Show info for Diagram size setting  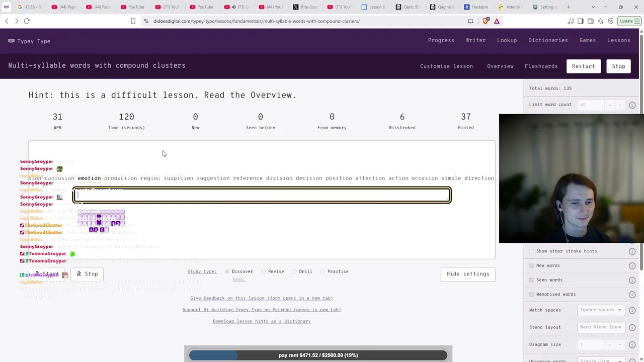pos(632,344)
